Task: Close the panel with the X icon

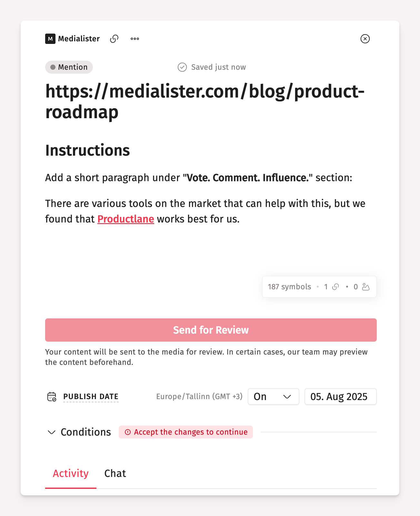Action: [x=365, y=39]
